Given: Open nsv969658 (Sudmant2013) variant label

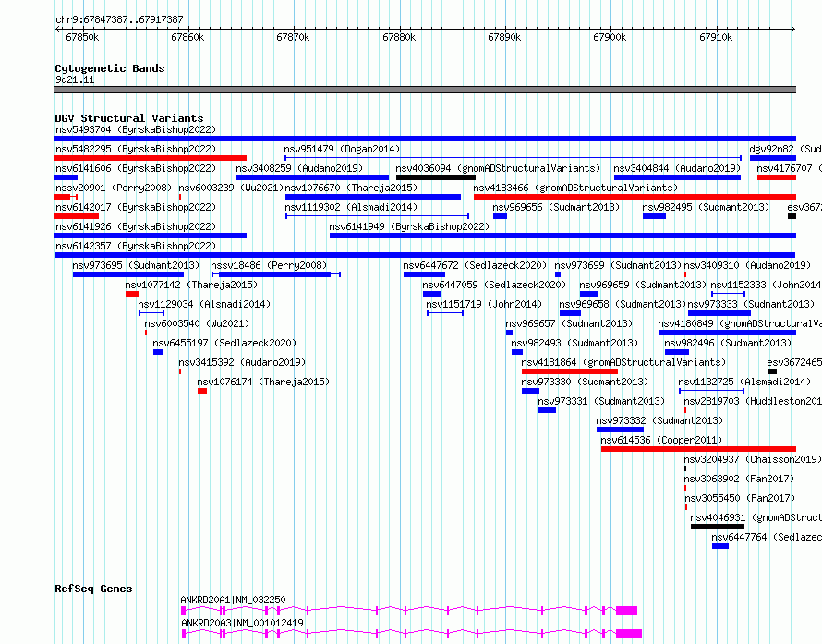Looking at the screenshot, I should pos(623,304).
